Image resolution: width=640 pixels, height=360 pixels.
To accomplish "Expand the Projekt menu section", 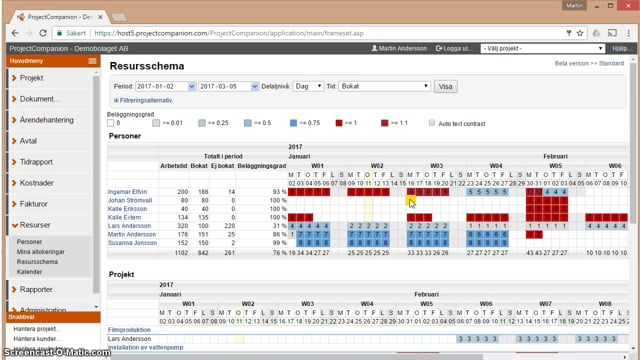I will click(31, 78).
